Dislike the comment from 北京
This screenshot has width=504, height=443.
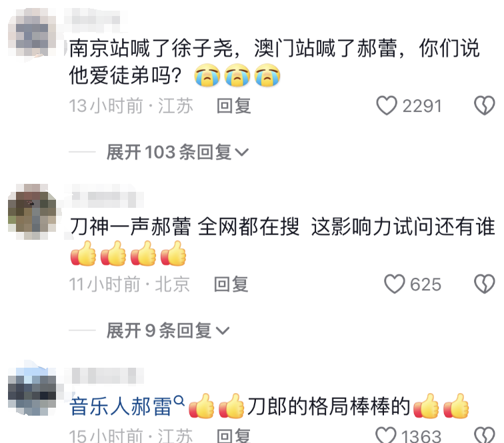coord(485,284)
